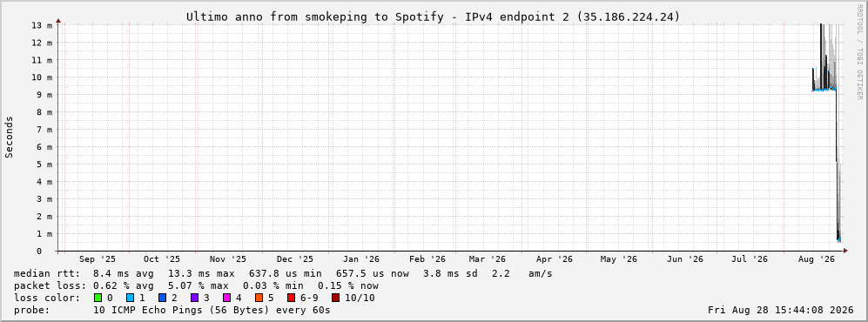Click the orange loss color 5 swatch

coord(259,299)
